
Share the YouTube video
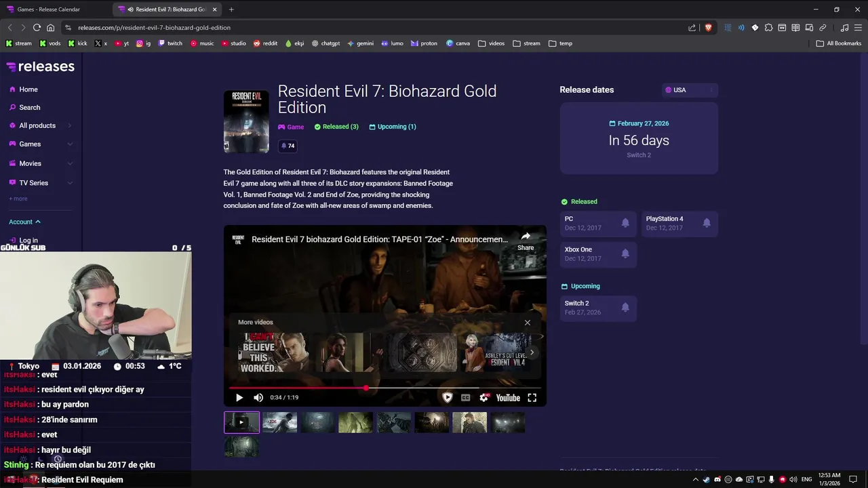pyautogui.click(x=526, y=241)
